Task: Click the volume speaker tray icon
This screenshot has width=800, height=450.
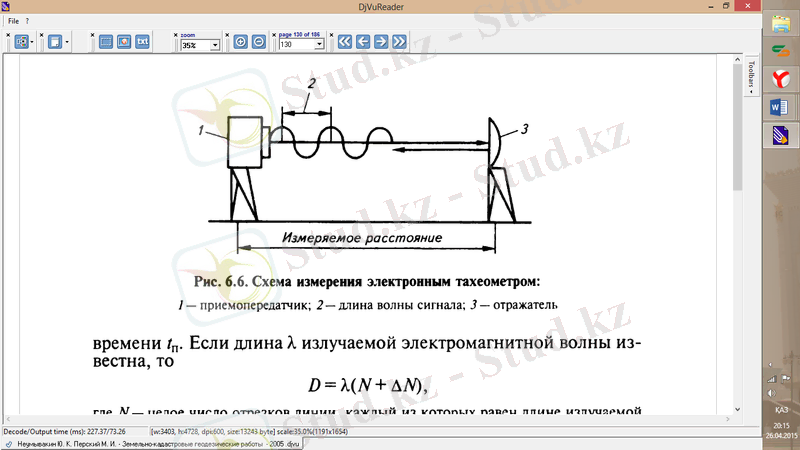Action: [x=772, y=393]
